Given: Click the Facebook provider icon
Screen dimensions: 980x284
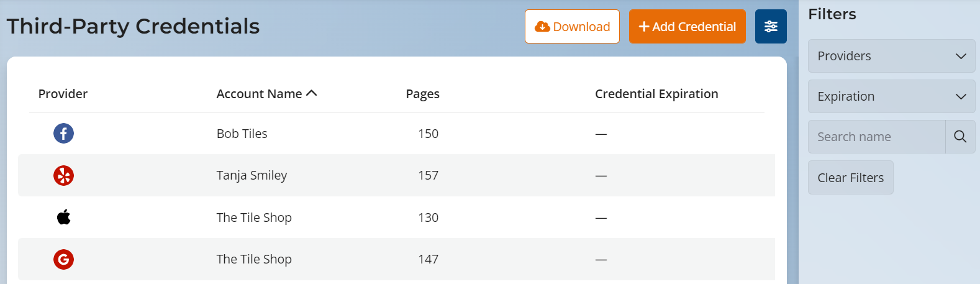Looking at the screenshot, I should pyautogui.click(x=63, y=134).
